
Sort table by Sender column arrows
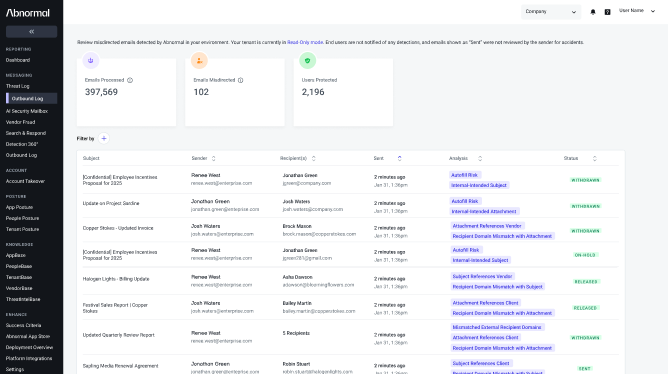(x=213, y=158)
